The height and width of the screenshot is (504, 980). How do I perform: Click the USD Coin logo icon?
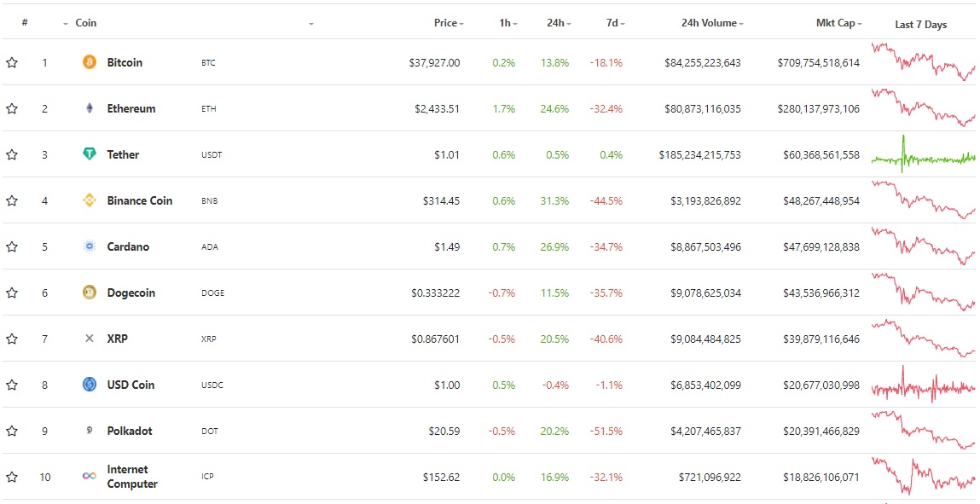click(x=90, y=385)
